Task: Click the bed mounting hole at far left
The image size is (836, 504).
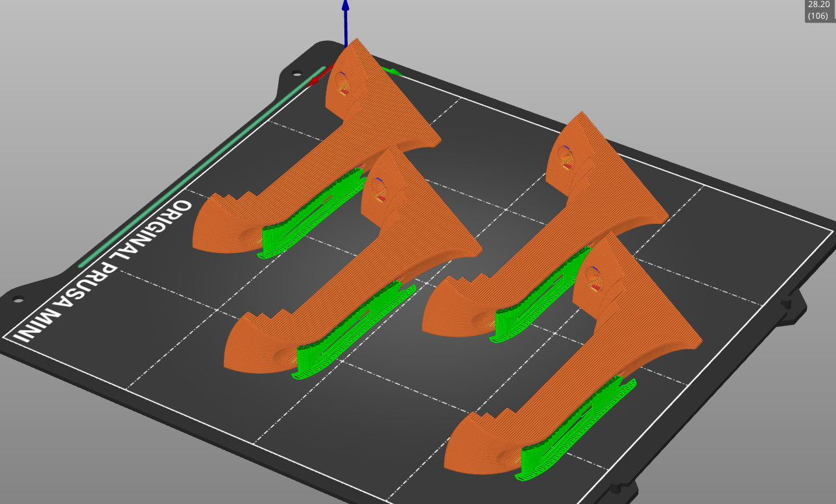Action: pyautogui.click(x=18, y=299)
